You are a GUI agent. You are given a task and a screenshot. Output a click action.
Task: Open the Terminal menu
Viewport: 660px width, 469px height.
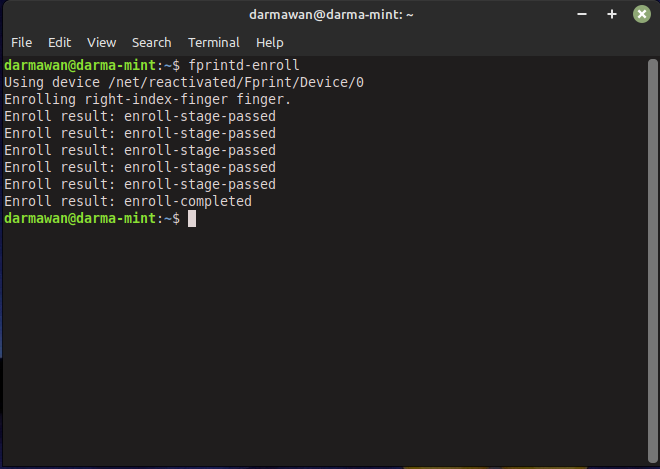(214, 43)
